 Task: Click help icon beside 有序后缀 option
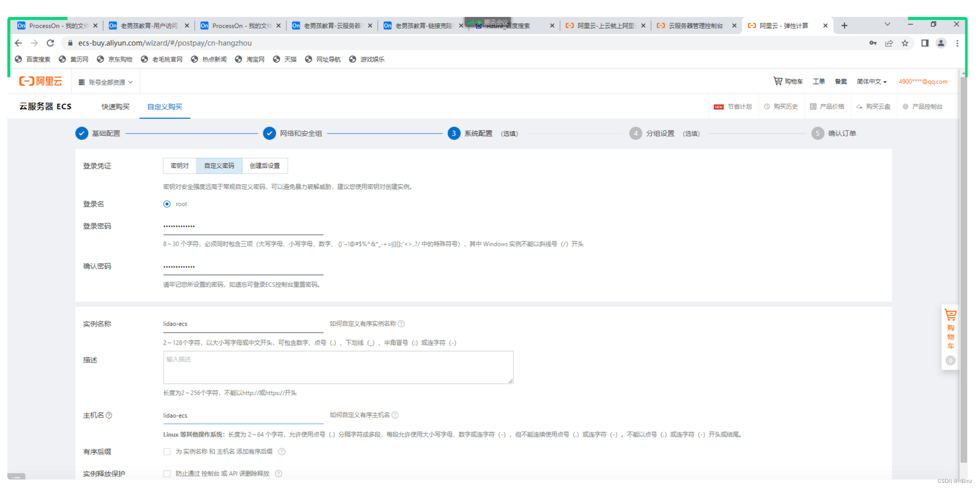[282, 452]
